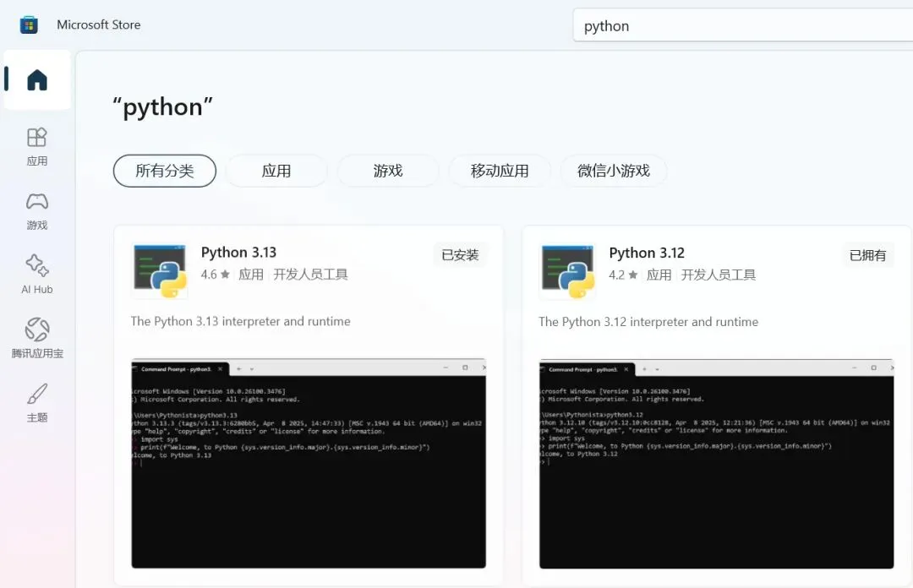Click the Microsoft Store title text

98,25
